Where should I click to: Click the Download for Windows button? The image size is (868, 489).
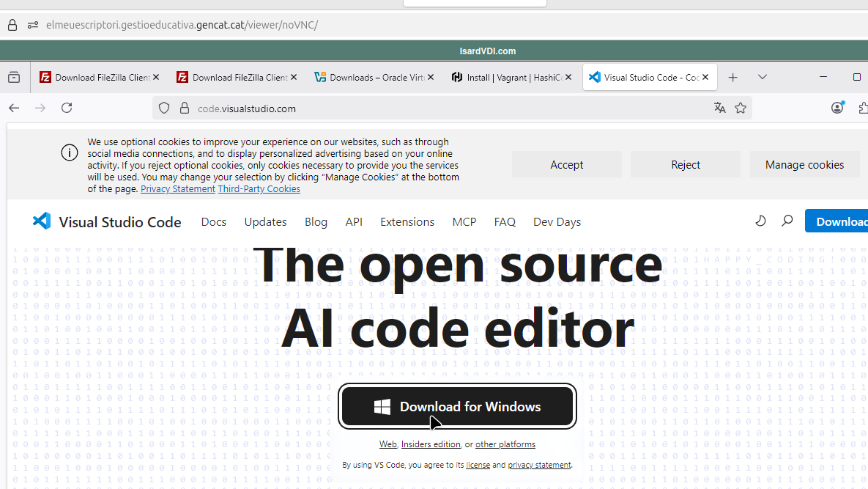point(457,407)
